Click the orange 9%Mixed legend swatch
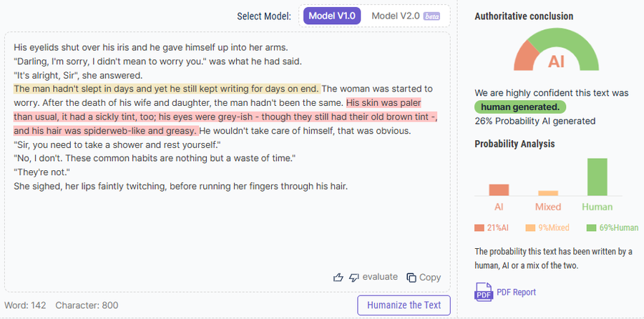The height and width of the screenshot is (319, 644). click(530, 228)
